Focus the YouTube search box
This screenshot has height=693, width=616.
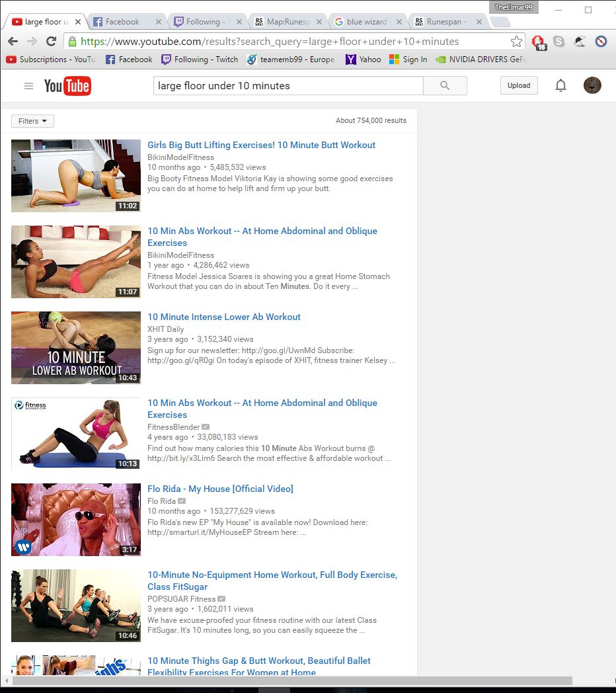tap(288, 86)
